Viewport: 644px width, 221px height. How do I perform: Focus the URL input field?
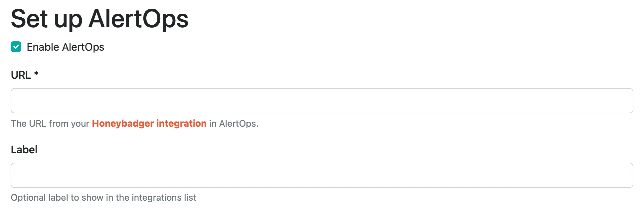tap(322, 101)
